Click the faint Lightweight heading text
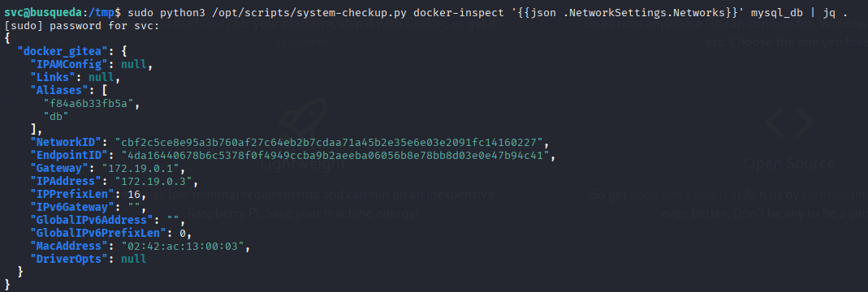The width and height of the screenshot is (868, 292). 302,164
